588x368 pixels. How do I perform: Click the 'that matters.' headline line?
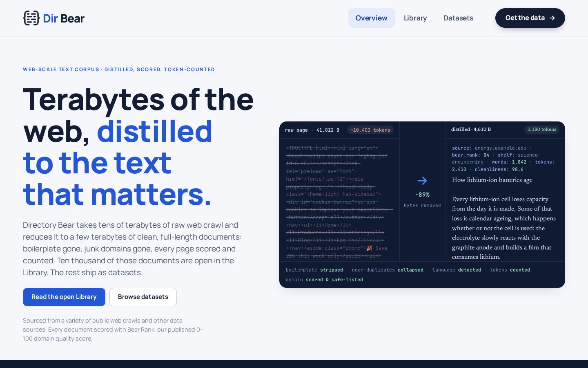(117, 194)
